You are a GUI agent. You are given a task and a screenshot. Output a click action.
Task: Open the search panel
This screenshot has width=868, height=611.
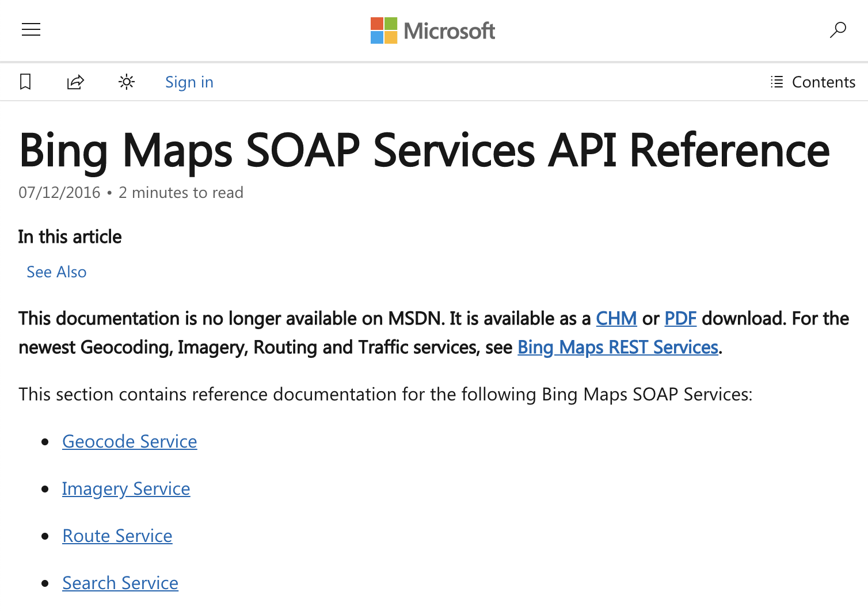tap(838, 29)
